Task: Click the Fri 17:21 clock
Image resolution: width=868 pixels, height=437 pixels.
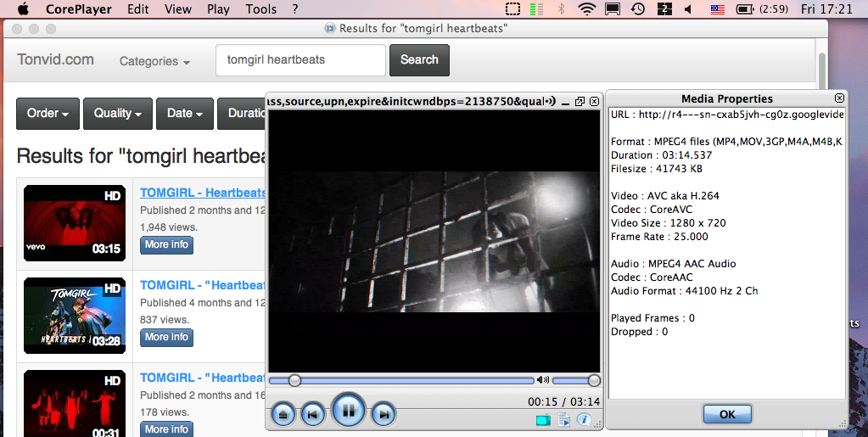Action: (826, 8)
